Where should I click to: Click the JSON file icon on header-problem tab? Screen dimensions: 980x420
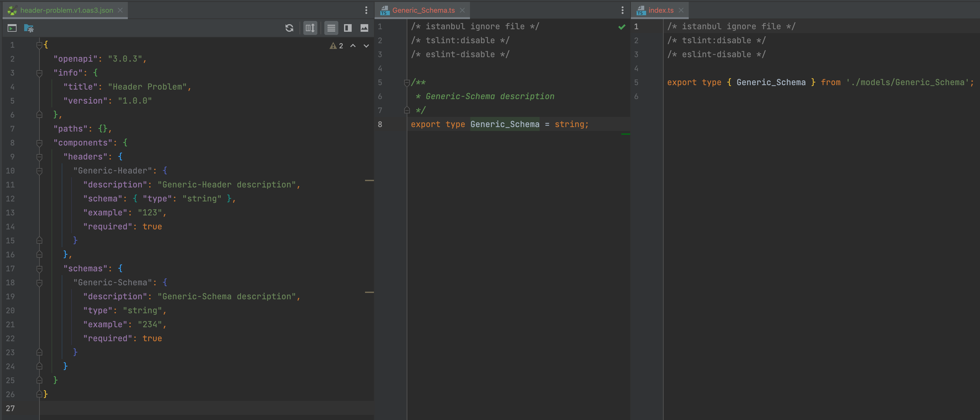(x=12, y=10)
